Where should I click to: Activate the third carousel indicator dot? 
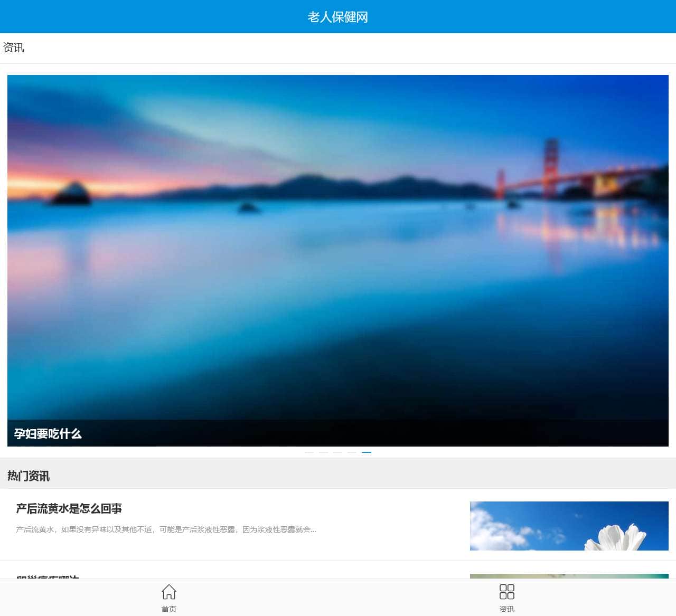[337, 452]
